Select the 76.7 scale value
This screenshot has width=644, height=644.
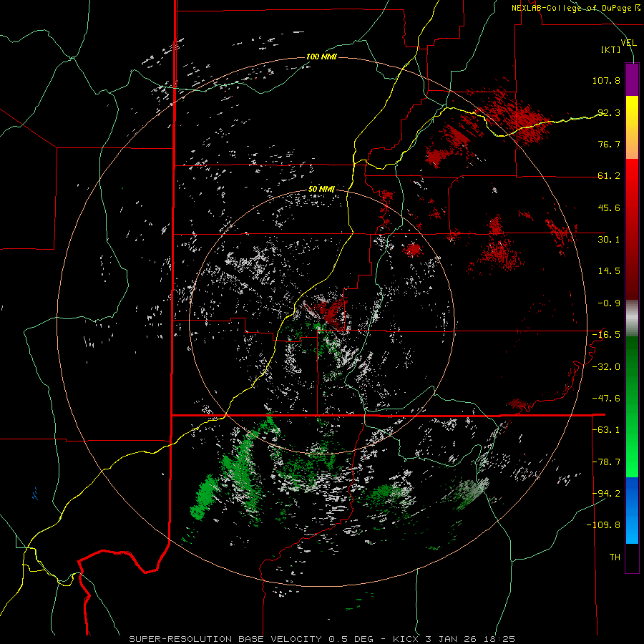(x=609, y=144)
